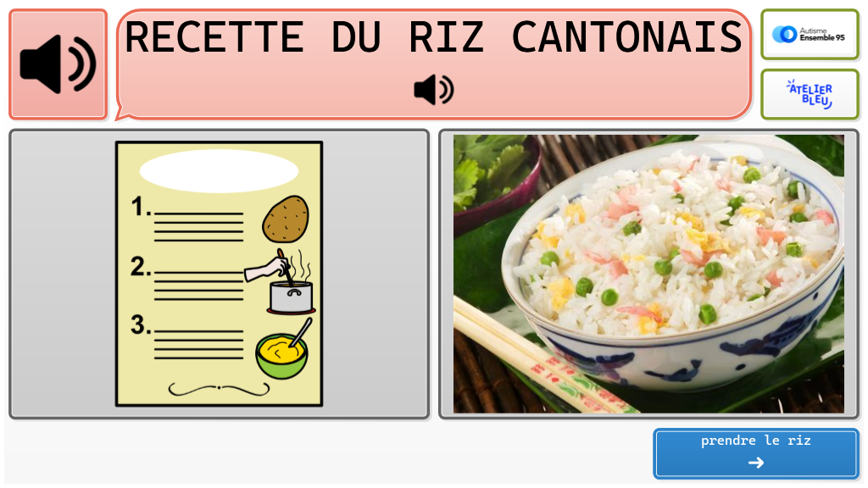The width and height of the screenshot is (868, 488).
Task: Click the word "CANTONAIS" in the title
Action: click(626, 37)
